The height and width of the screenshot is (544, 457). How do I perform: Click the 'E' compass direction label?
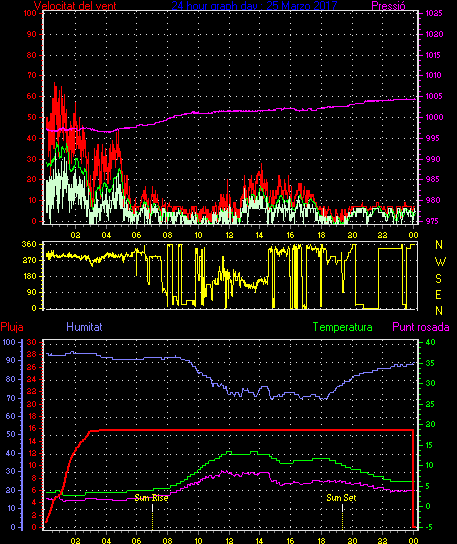pyautogui.click(x=438, y=295)
